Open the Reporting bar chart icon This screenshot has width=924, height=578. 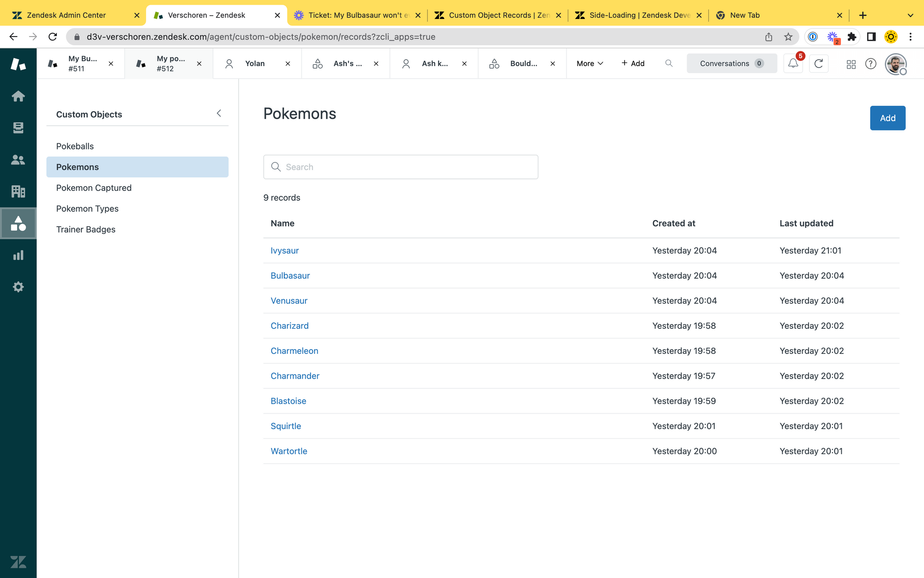[18, 255]
